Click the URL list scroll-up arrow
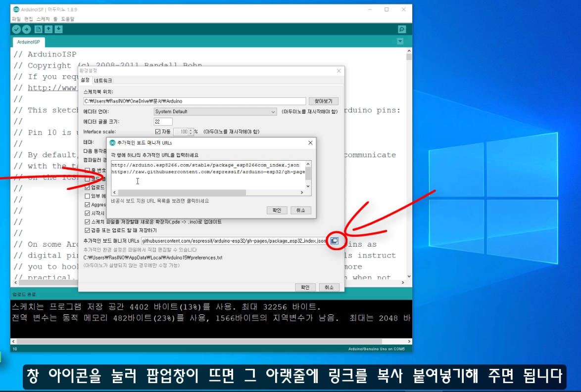This screenshot has width=581, height=392. (x=308, y=164)
